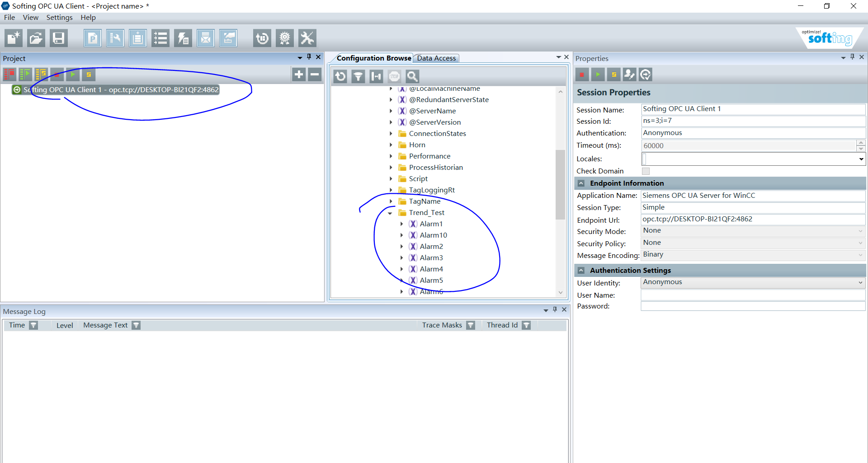Click the Session Name field
868x463 pixels.
[753, 109]
